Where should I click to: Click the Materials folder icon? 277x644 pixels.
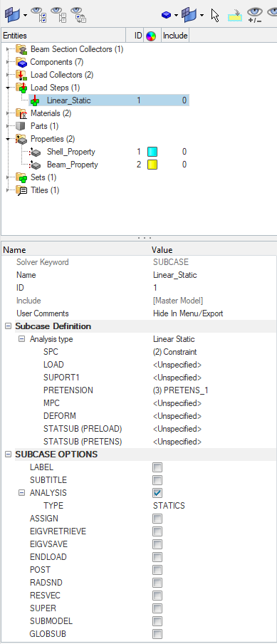[x=22, y=113]
